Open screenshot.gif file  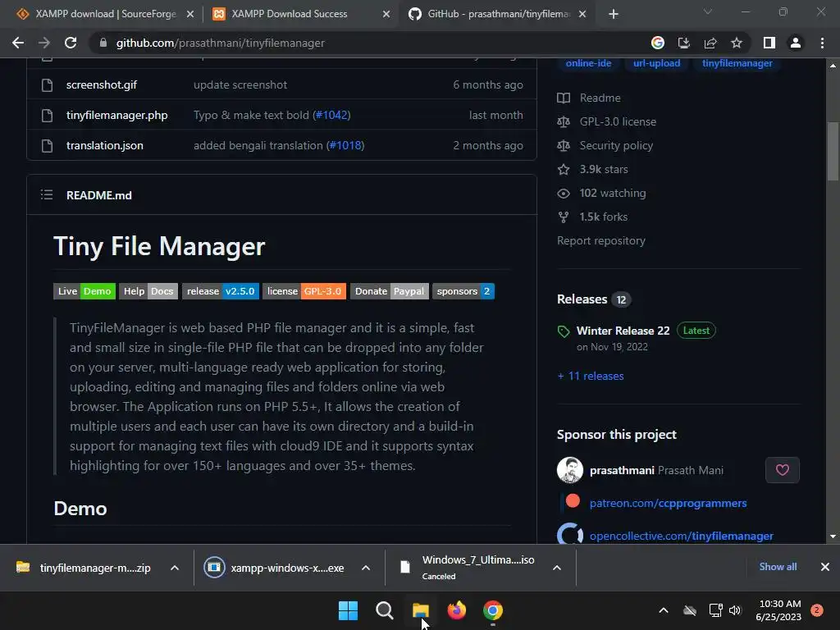coord(102,84)
